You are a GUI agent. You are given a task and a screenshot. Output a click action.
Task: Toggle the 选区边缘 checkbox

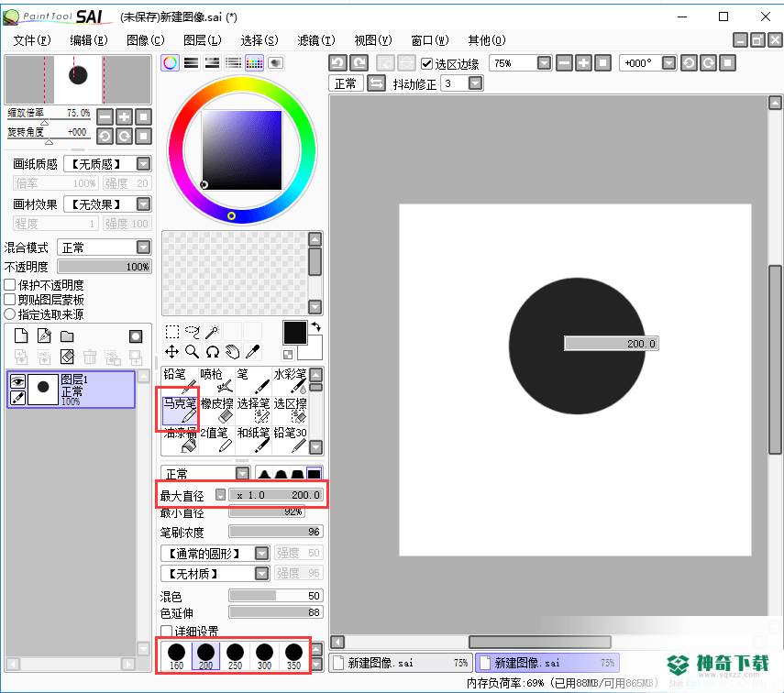coord(426,63)
